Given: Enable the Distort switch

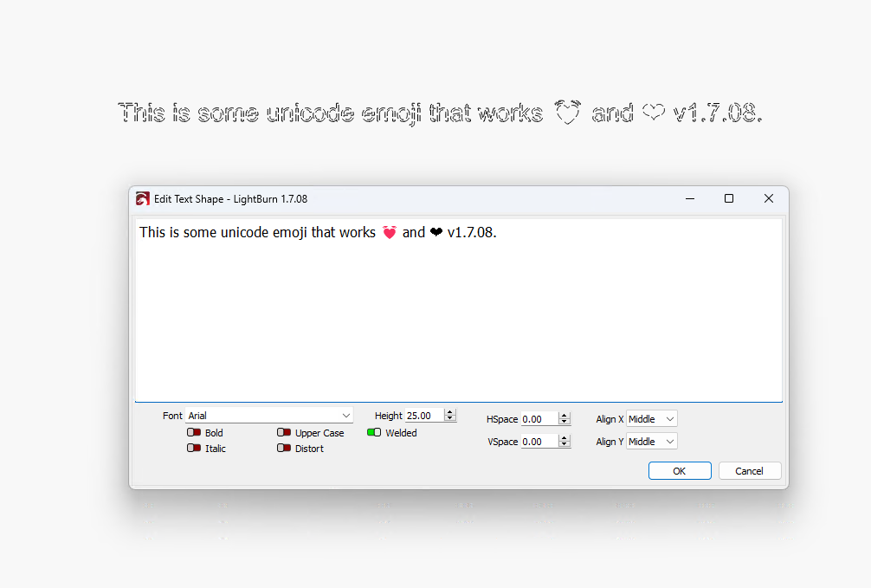Looking at the screenshot, I should pos(284,448).
